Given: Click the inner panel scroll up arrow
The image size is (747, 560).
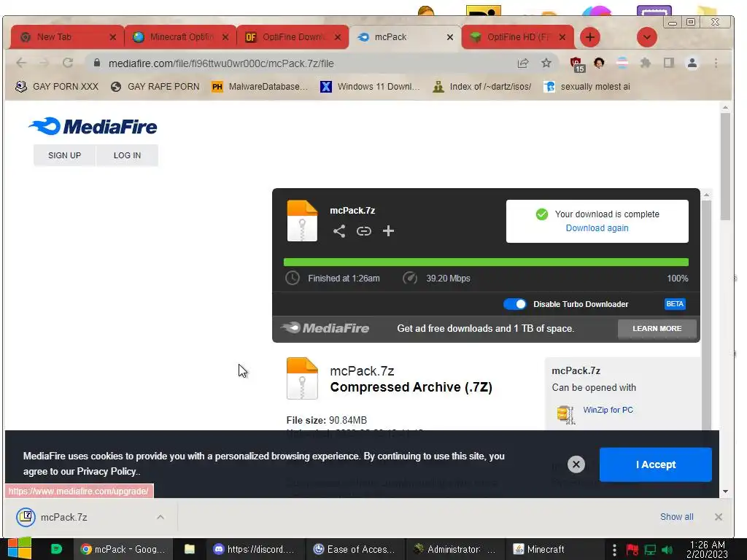Looking at the screenshot, I should (x=706, y=195).
